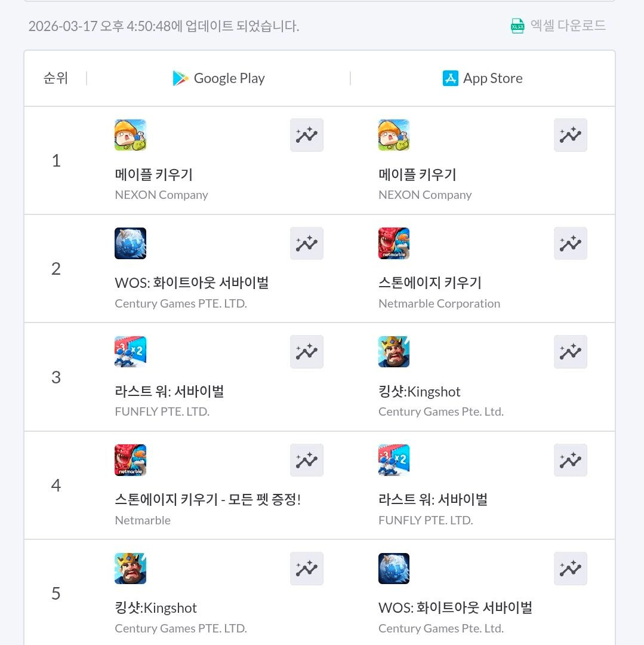The image size is (644, 645).
Task: Click the Excel download icon
Action: pos(517,26)
